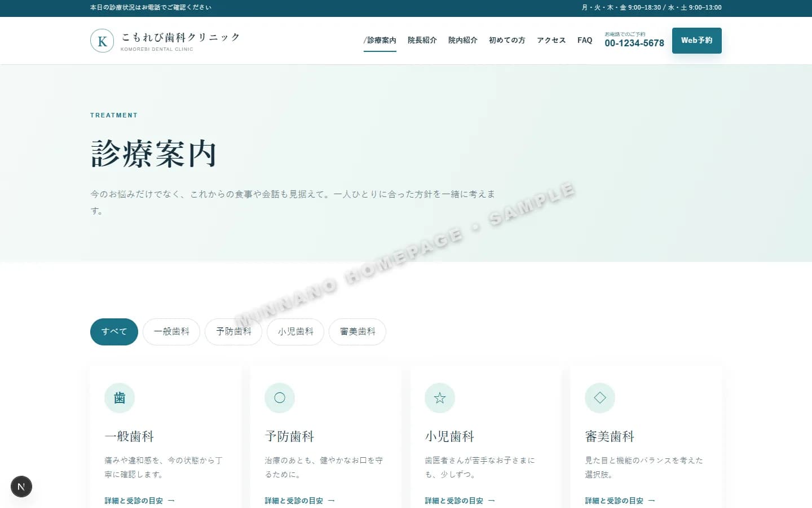Click 痛みや違和感を description on 一般歯科 card
Image resolution: width=812 pixels, height=508 pixels.
(x=164, y=467)
